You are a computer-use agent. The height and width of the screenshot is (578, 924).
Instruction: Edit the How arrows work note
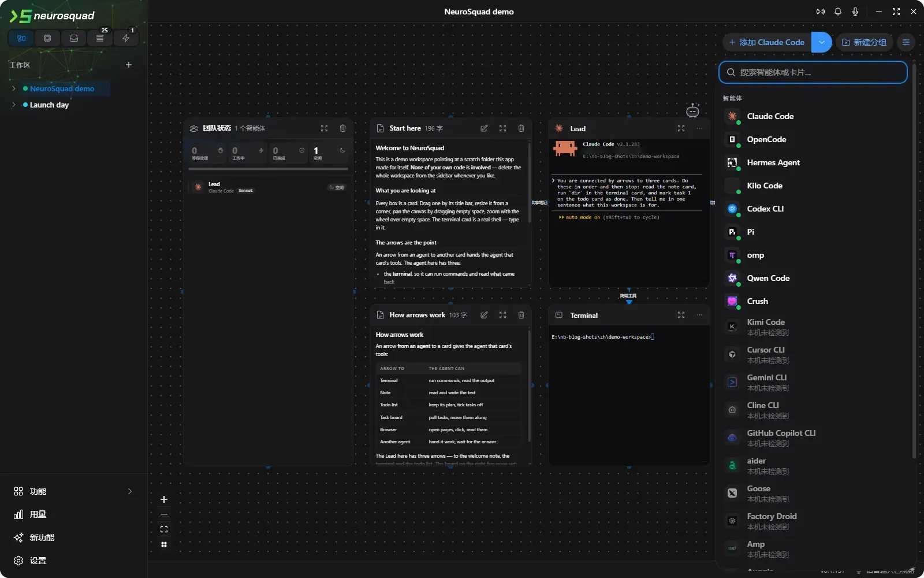click(x=484, y=315)
